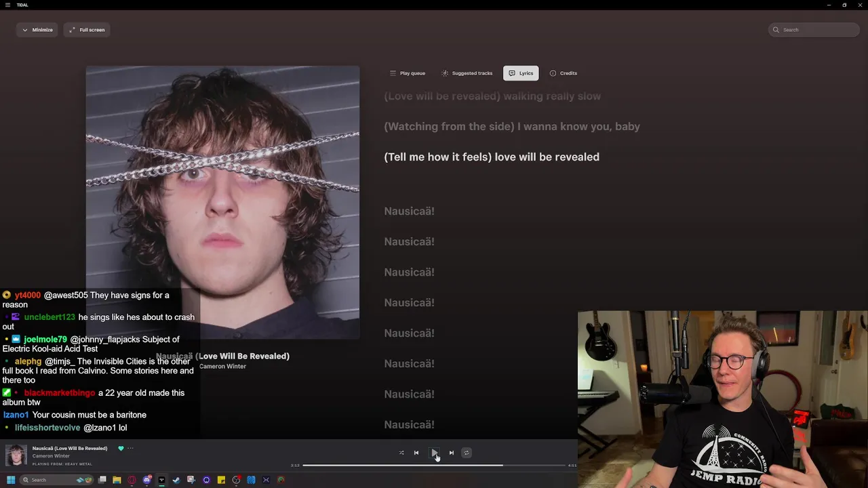Image resolution: width=868 pixels, height=488 pixels.
Task: Click the Cameron Winter album cover art
Action: click(x=222, y=202)
